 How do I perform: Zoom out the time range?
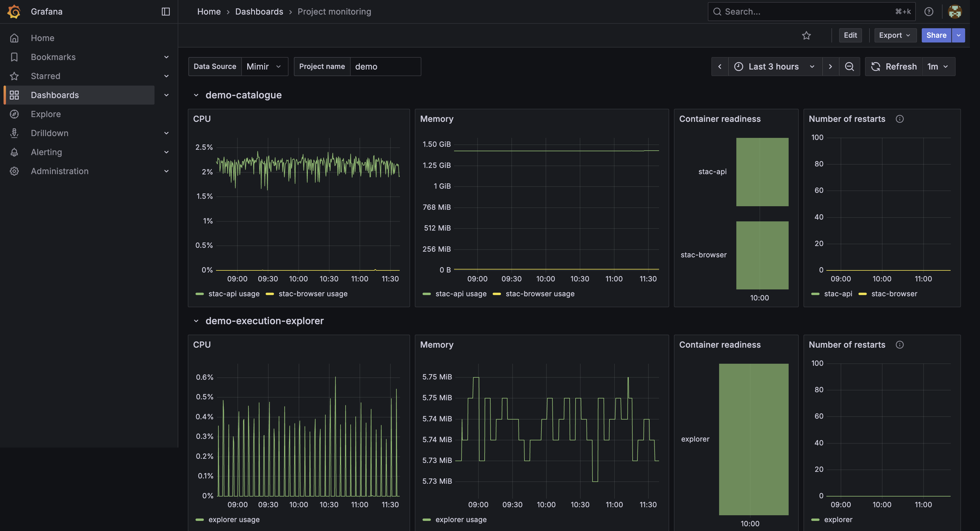[x=849, y=67]
